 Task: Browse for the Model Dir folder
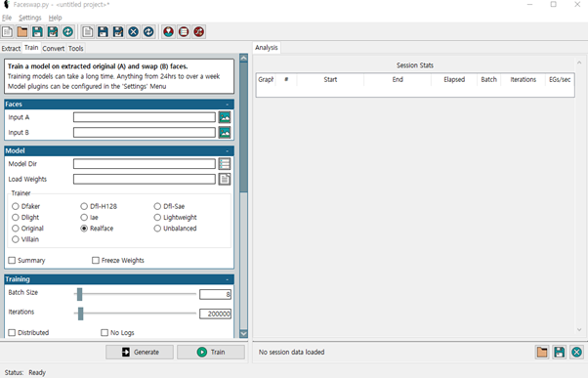pos(225,164)
